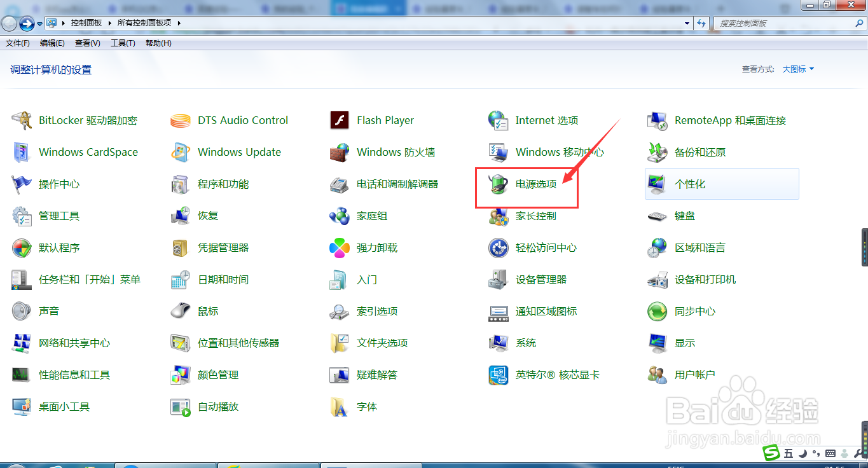Open the 管理工具 gear icon
868x468 pixels.
click(22, 216)
